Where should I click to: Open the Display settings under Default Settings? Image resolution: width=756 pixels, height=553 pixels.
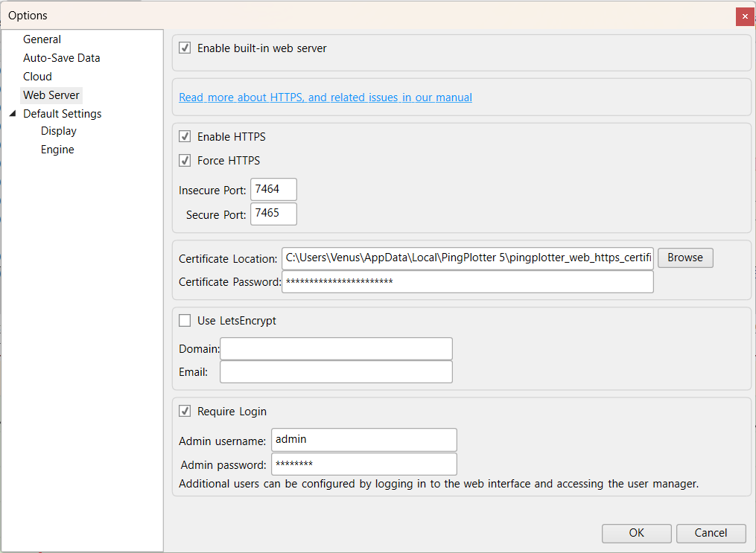(58, 130)
